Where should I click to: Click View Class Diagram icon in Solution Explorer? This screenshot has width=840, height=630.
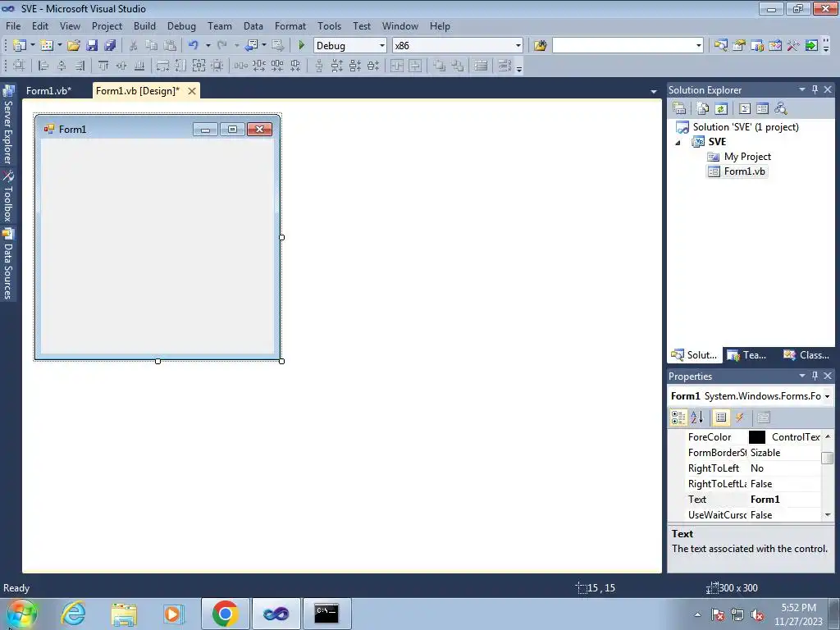781,108
